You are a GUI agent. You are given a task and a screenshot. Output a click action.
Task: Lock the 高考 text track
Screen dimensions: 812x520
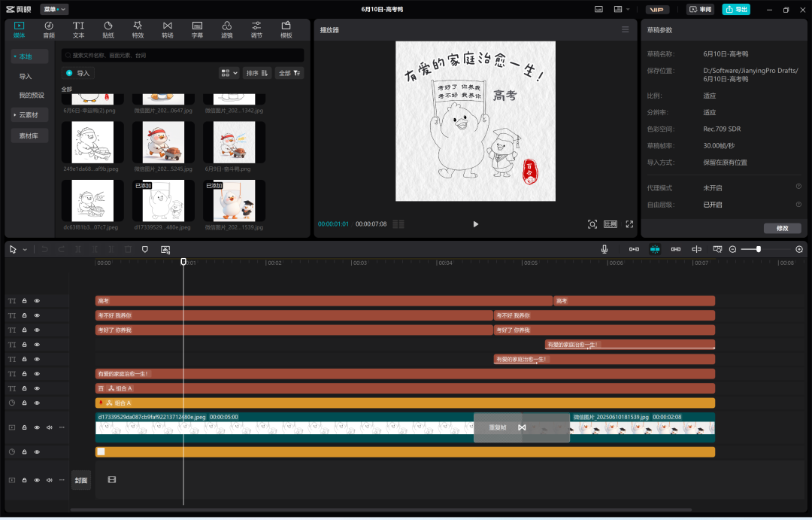24,301
